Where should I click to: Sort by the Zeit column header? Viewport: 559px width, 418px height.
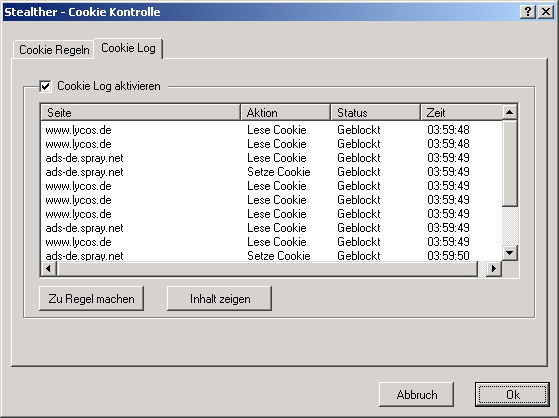point(462,112)
